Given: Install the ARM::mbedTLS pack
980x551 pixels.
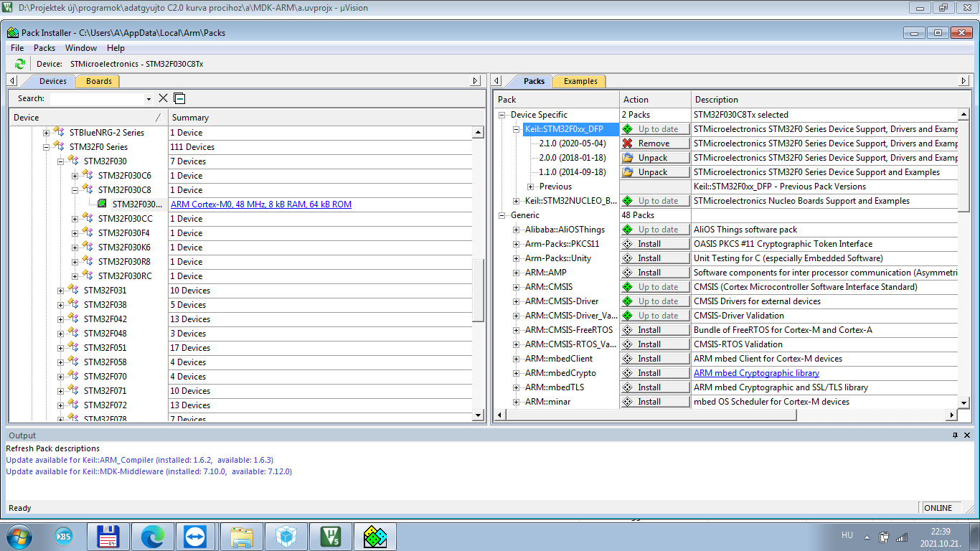Looking at the screenshot, I should pos(655,387).
